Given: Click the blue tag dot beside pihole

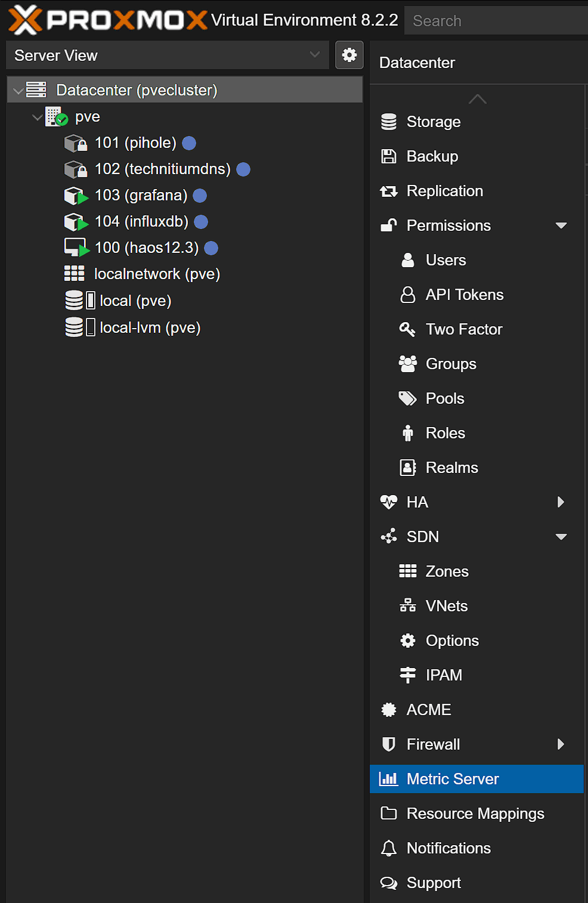Looking at the screenshot, I should point(189,143).
